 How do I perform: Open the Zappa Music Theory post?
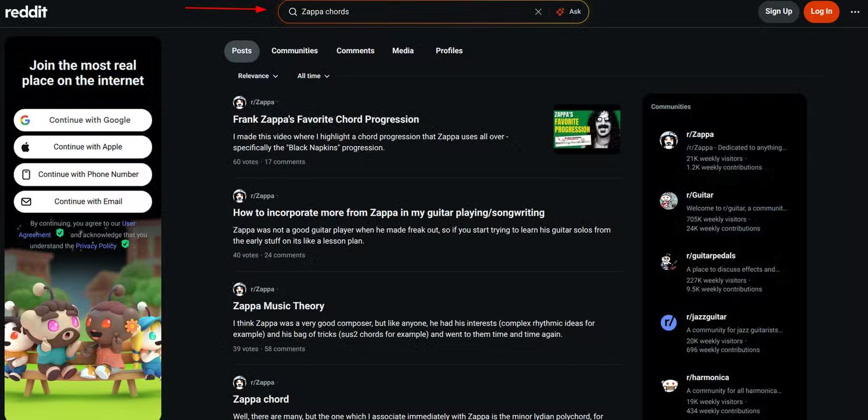click(278, 306)
